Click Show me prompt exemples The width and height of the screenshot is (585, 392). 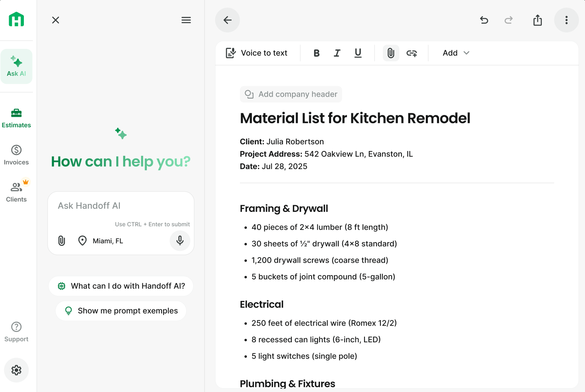coord(121,310)
